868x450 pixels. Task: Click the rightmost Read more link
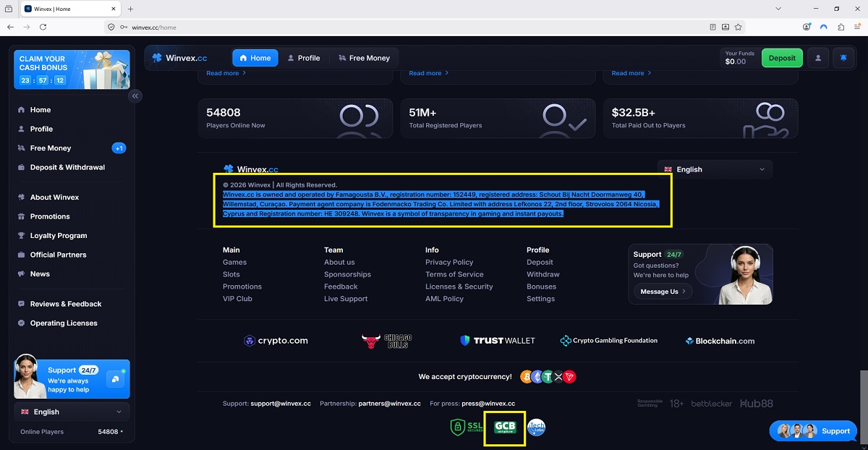tap(631, 73)
